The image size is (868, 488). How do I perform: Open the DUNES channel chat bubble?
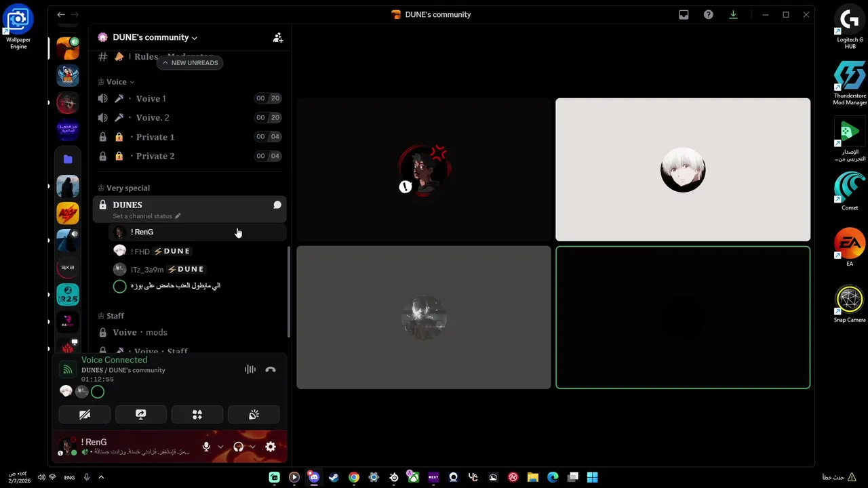tap(277, 205)
